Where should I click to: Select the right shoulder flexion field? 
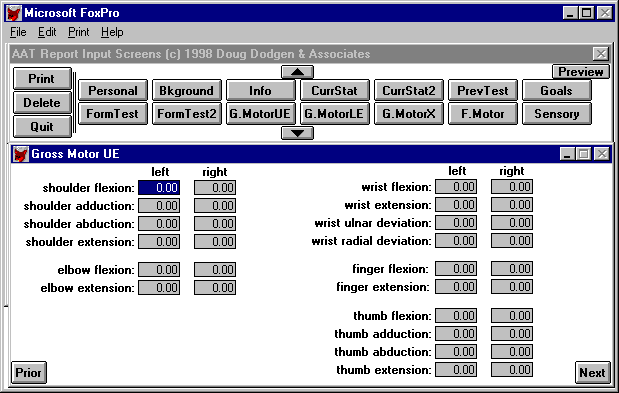tap(215, 187)
